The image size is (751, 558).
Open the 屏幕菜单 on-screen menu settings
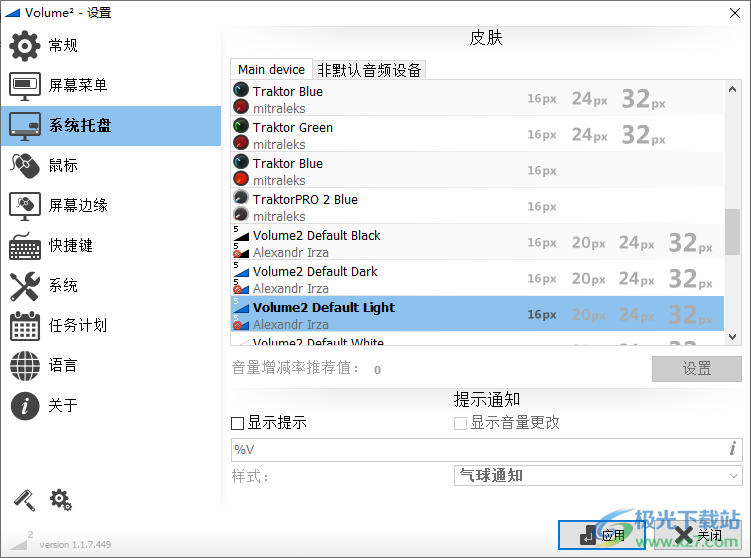tap(77, 86)
